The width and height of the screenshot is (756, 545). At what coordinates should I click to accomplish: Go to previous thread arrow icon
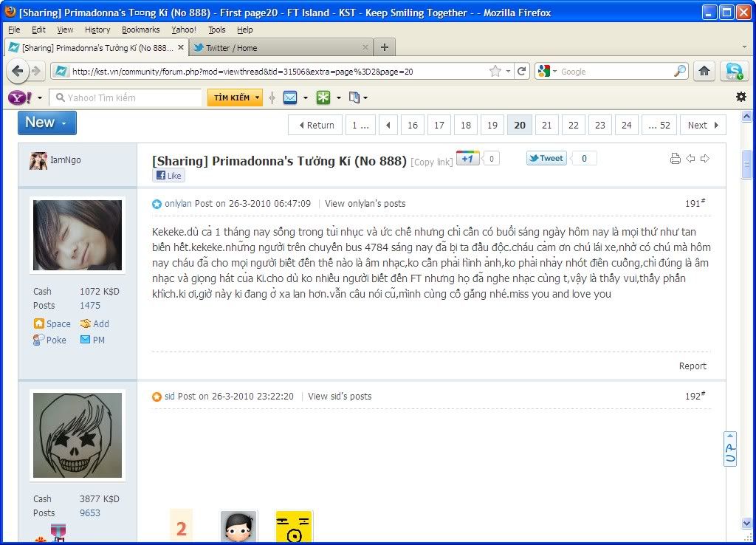690,158
